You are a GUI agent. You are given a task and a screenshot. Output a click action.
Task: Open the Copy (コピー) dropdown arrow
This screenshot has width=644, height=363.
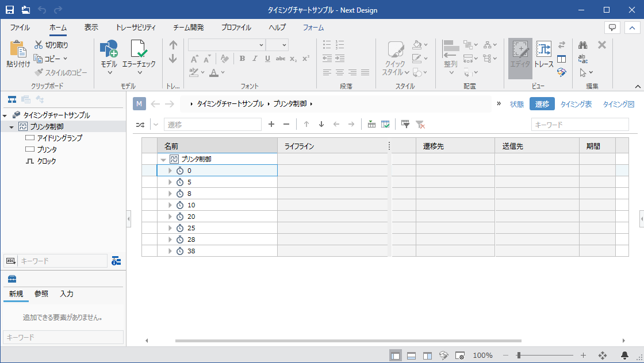tap(65, 59)
